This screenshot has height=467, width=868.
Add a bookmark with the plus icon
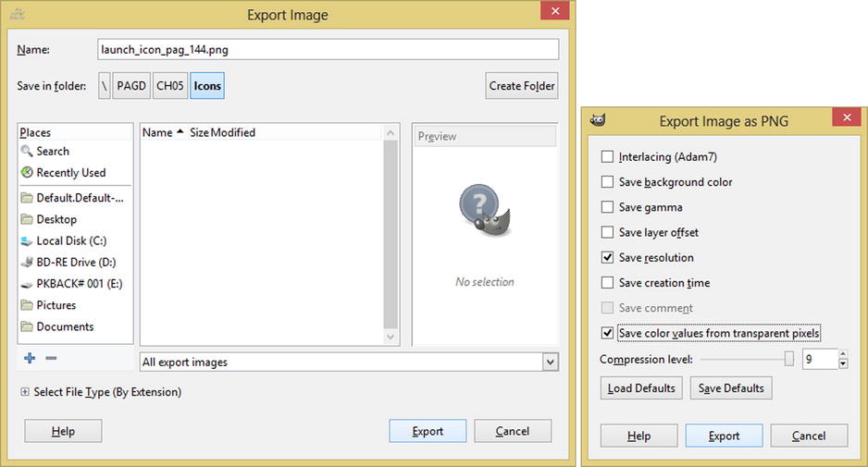(x=30, y=358)
